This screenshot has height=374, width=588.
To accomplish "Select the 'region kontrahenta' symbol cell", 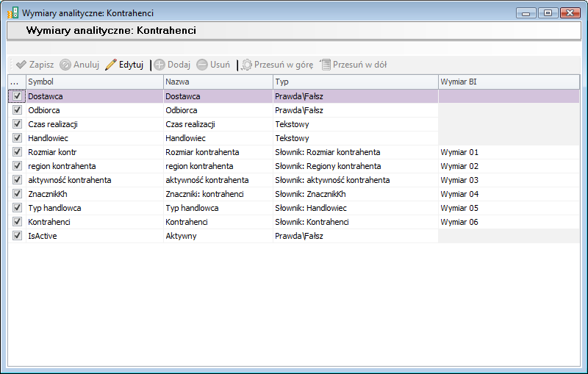I will pos(95,165).
